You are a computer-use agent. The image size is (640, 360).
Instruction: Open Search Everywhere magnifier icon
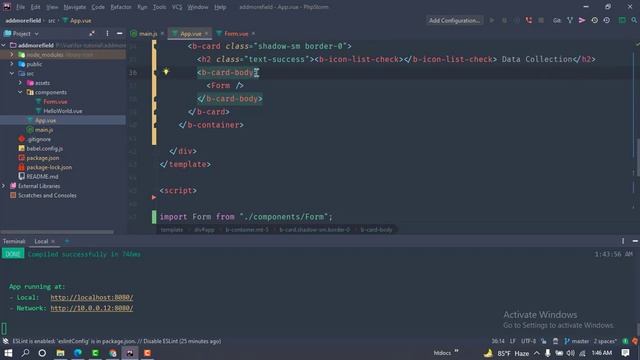634,20
